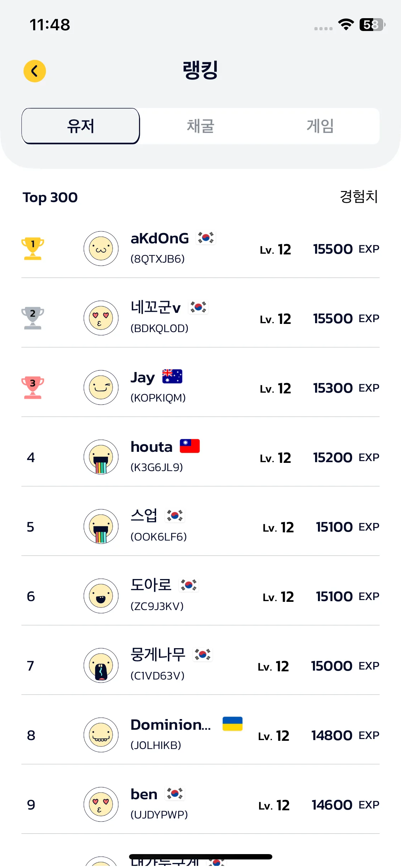Click the 경험치 column header

pyautogui.click(x=359, y=197)
